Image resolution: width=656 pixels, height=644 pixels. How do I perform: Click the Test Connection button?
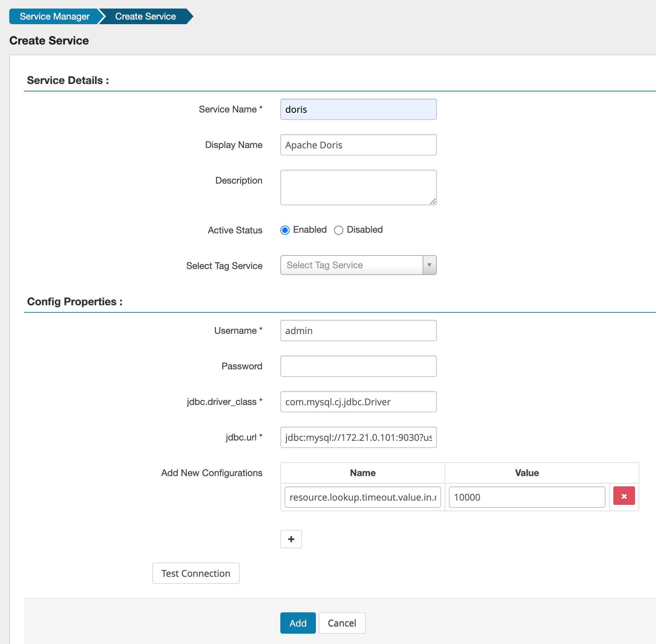pos(196,573)
